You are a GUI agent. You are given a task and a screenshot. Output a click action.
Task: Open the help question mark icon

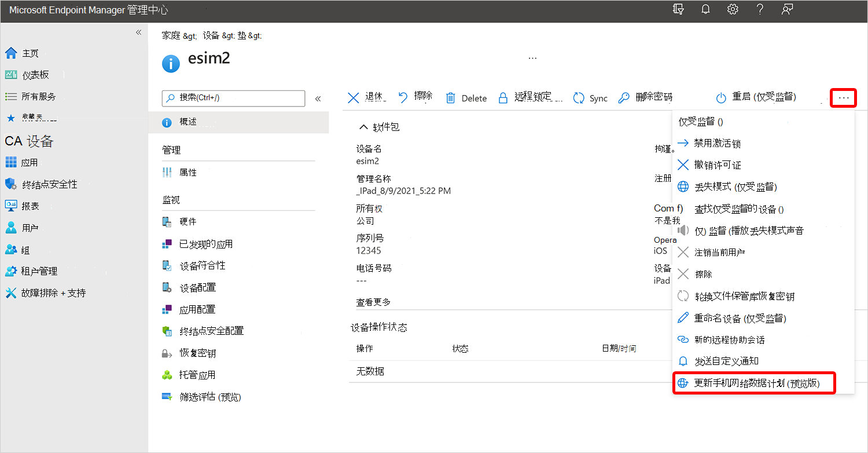pyautogui.click(x=761, y=9)
